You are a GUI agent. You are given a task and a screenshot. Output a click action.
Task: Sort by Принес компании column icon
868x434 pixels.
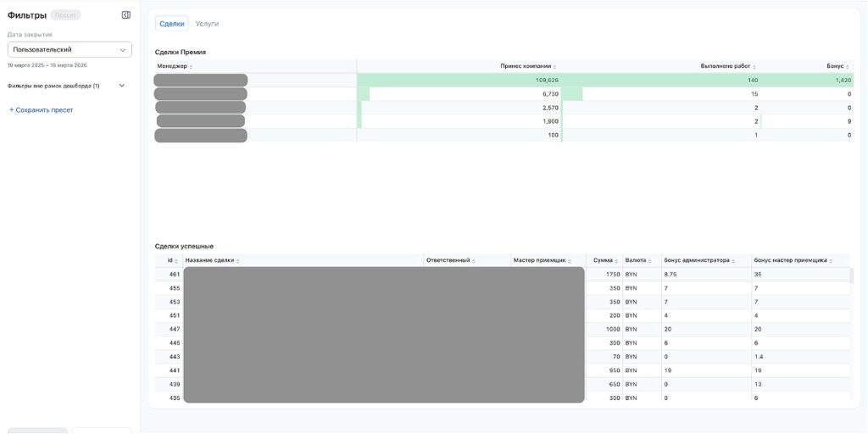click(x=554, y=67)
